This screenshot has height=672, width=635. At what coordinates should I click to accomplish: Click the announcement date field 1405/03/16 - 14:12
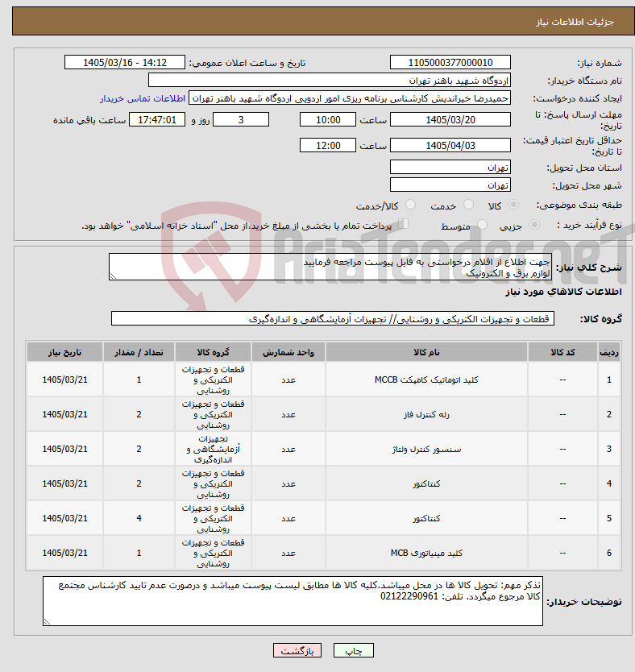click(125, 63)
